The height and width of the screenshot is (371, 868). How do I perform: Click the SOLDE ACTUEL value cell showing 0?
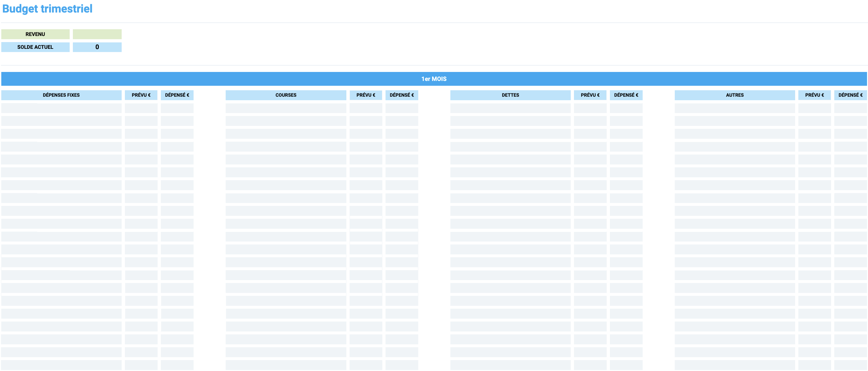point(97,47)
